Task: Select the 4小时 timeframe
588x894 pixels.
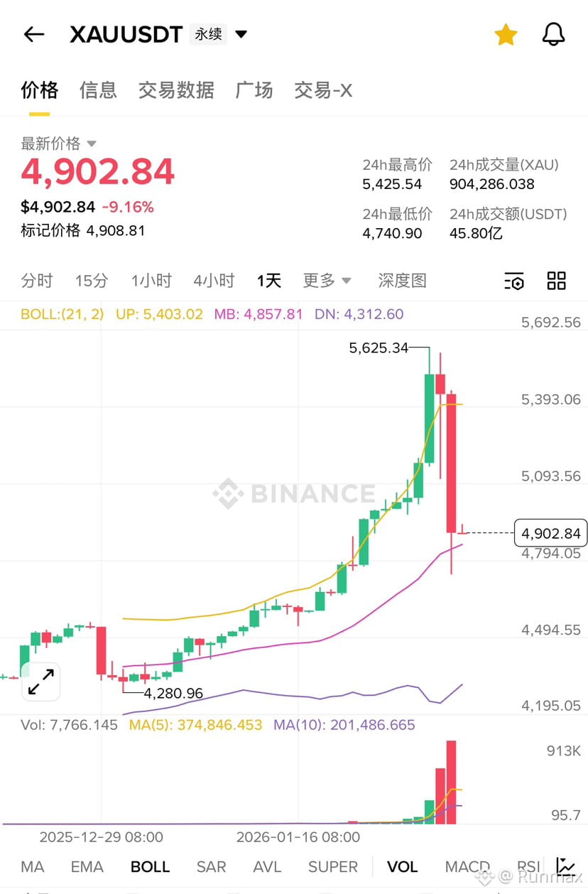Action: coord(214,281)
